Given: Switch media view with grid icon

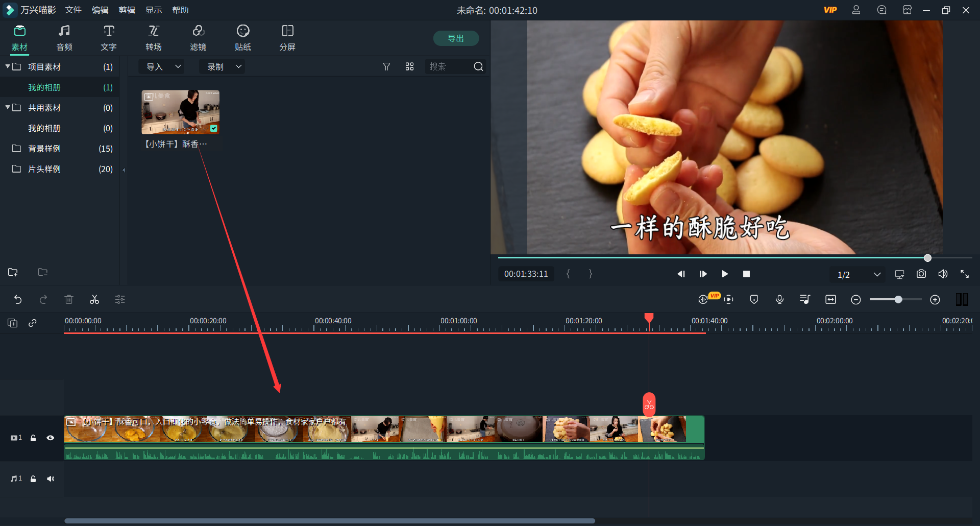Looking at the screenshot, I should click(409, 67).
